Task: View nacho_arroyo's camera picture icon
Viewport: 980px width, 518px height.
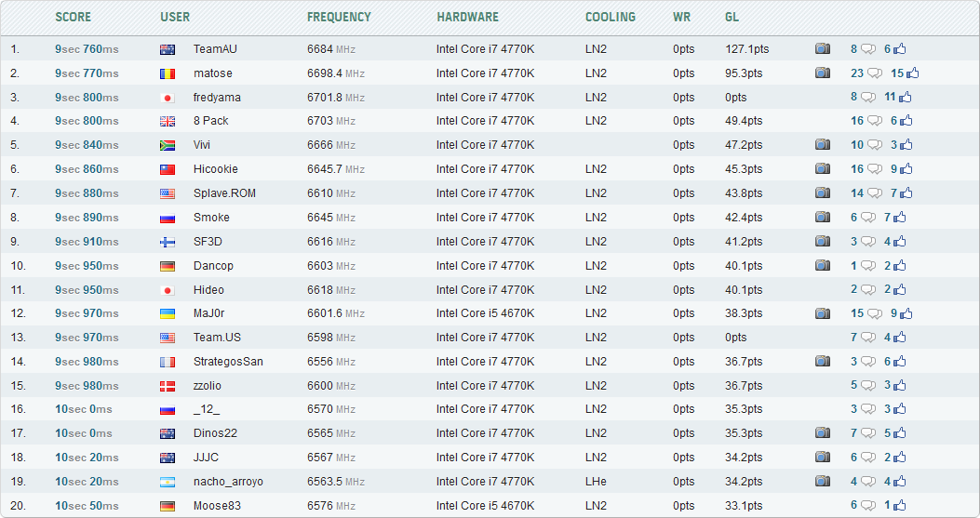Action: click(x=823, y=481)
